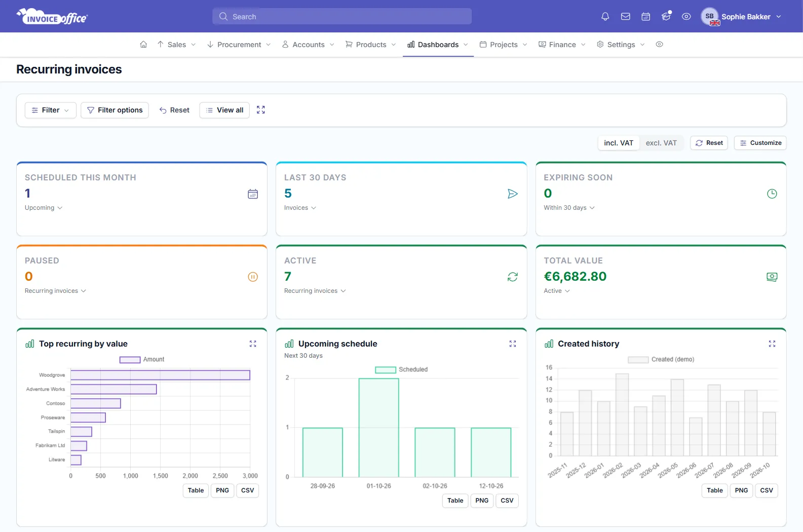Viewport: 803px width, 532px height.
Task: Click clock icon on Expiring Soon card
Action: (772, 194)
